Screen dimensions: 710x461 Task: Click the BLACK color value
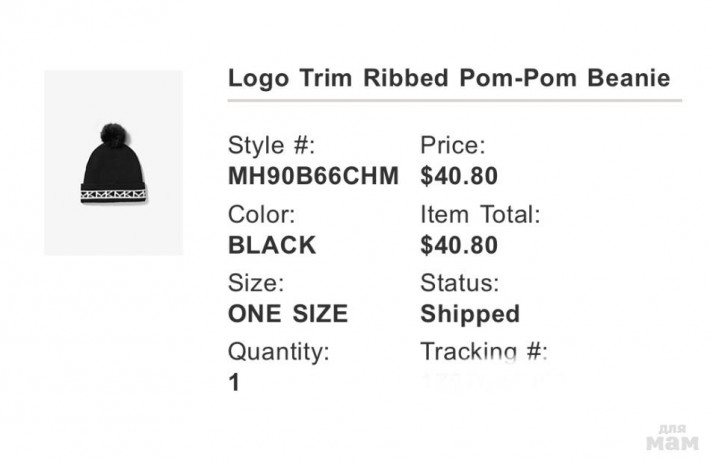click(x=272, y=245)
